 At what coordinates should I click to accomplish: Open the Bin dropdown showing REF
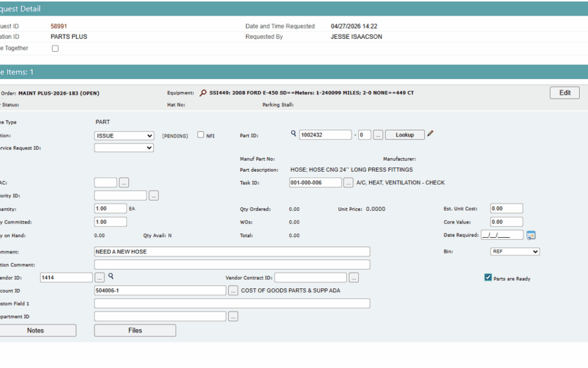[x=515, y=251]
